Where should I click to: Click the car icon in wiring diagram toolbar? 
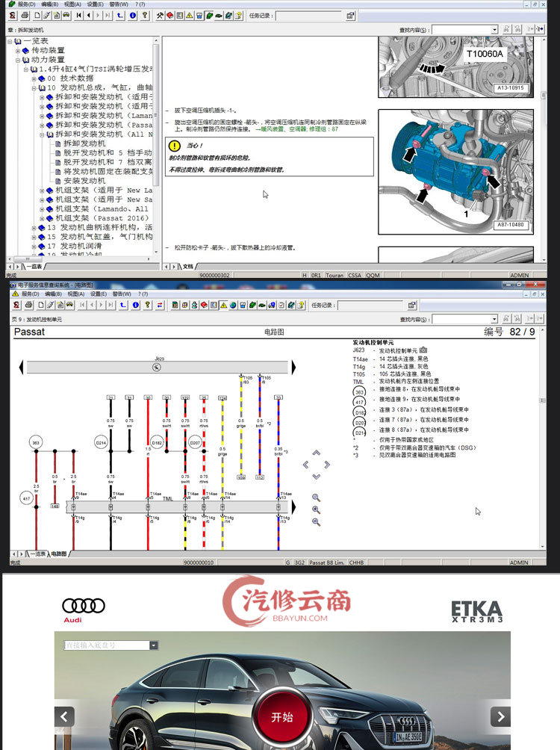[x=70, y=305]
